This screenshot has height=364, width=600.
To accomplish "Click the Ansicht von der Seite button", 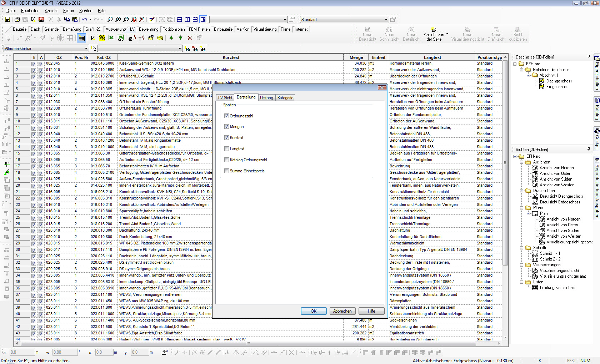I will 434,34.
